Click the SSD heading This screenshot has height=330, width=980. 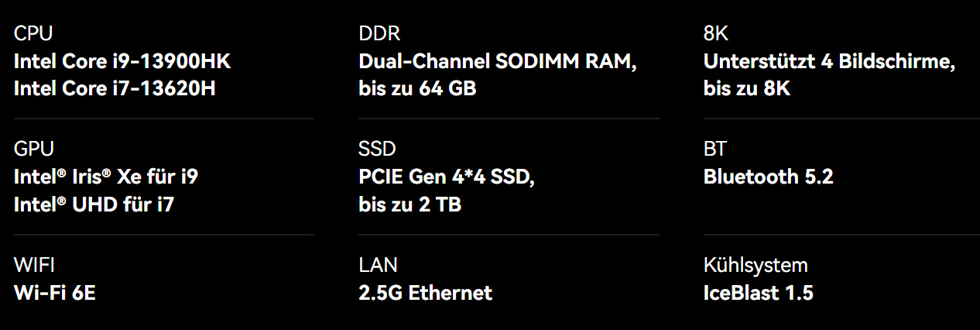(x=377, y=149)
